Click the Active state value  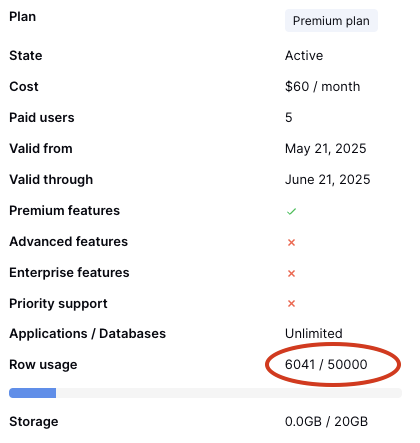coord(304,55)
